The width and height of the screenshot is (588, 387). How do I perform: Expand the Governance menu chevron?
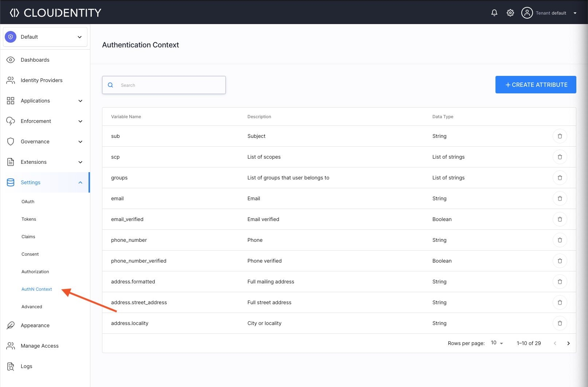(81, 142)
